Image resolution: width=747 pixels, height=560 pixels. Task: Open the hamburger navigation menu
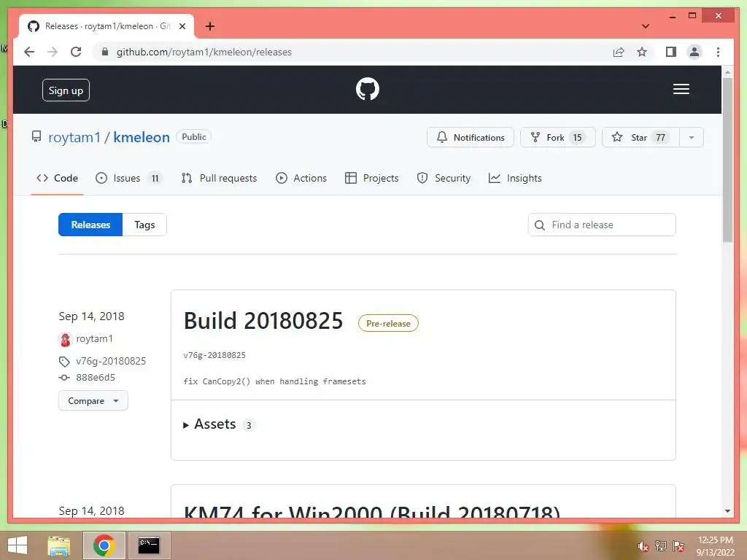(x=681, y=89)
